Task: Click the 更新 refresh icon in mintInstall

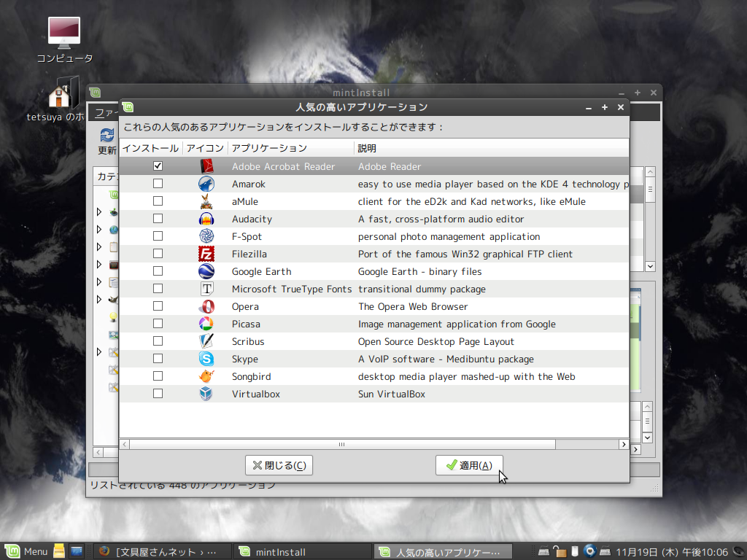Action: point(107,135)
